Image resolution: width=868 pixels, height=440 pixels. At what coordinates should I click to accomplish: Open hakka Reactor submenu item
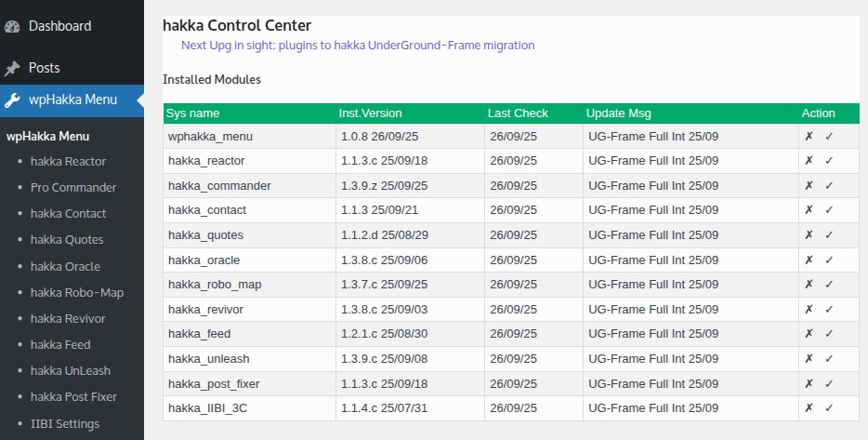tap(68, 161)
